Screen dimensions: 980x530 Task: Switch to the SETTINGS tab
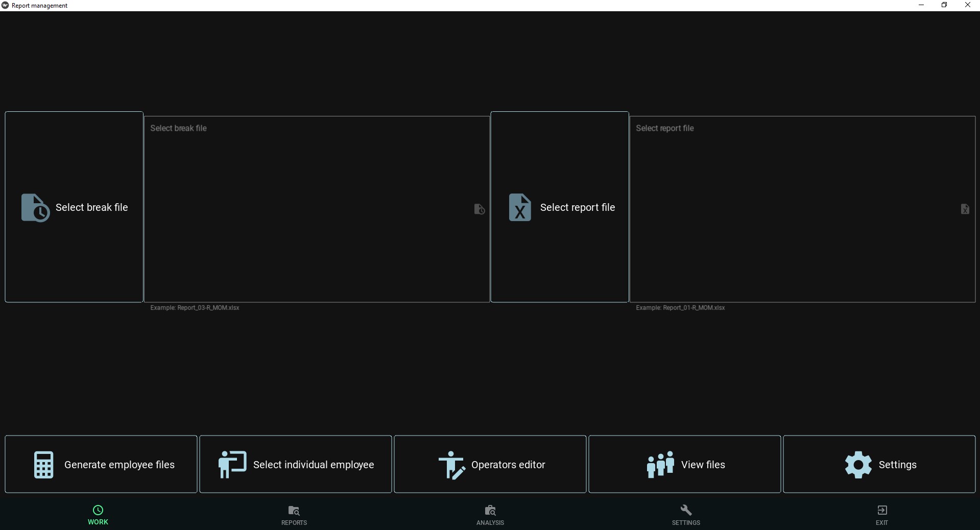686,515
